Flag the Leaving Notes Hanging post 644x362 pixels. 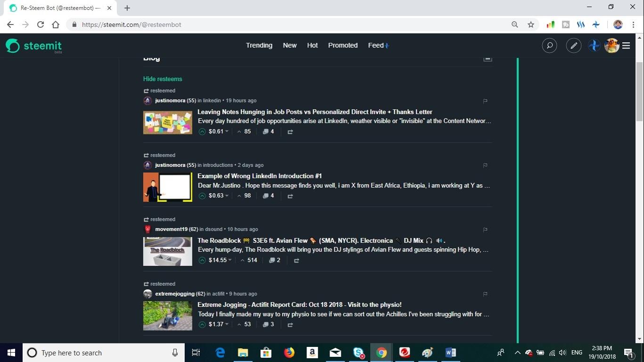click(485, 101)
